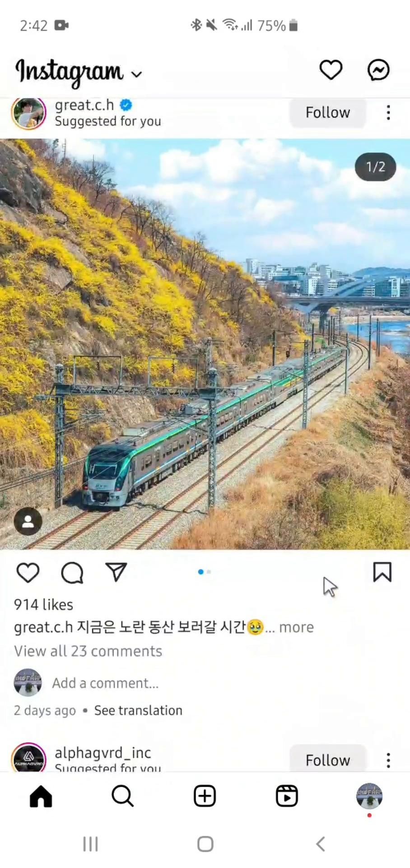Save post with bookmark icon
The image size is (410, 868).
pyautogui.click(x=382, y=572)
